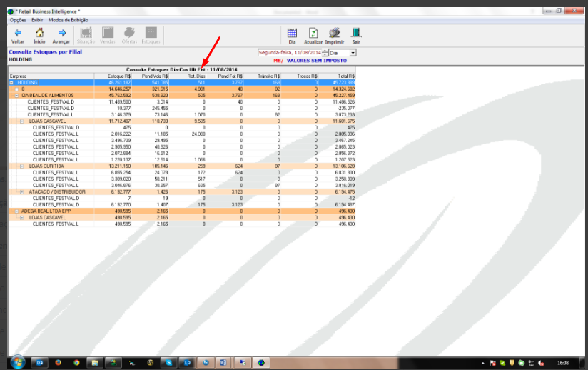588x370 pixels.
Task: Click the date field stepper arrows
Action: point(325,53)
